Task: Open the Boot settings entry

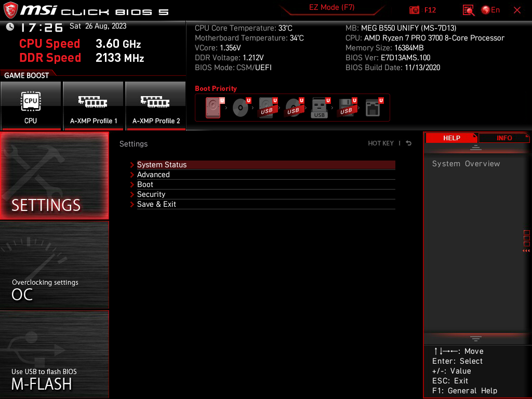Action: tap(266, 184)
